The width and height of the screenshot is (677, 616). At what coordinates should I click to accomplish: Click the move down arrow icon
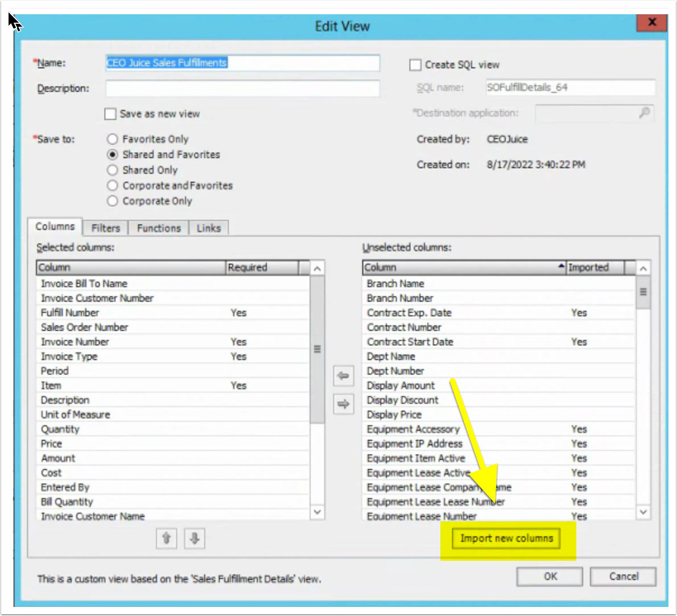195,538
